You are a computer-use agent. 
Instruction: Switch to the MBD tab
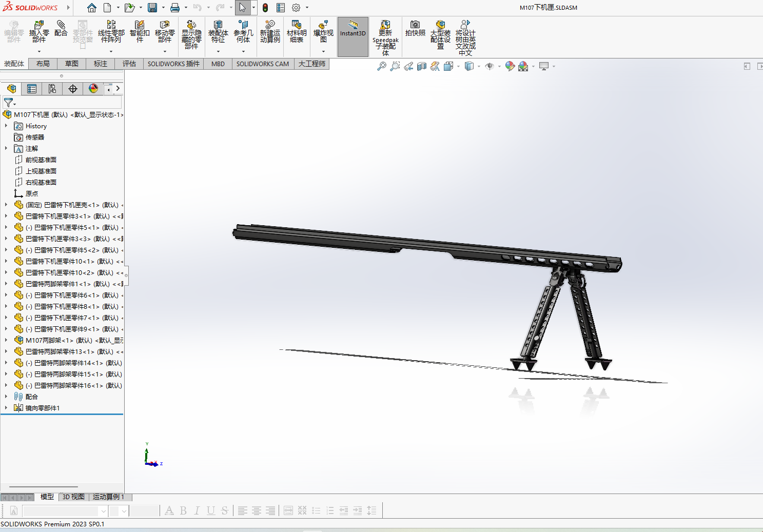click(x=218, y=64)
